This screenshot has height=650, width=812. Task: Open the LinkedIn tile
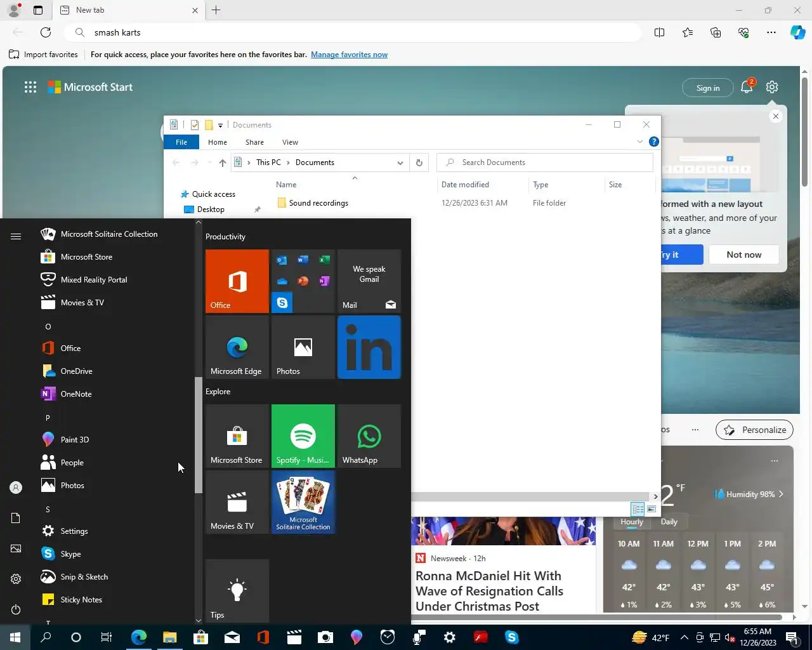tap(369, 347)
